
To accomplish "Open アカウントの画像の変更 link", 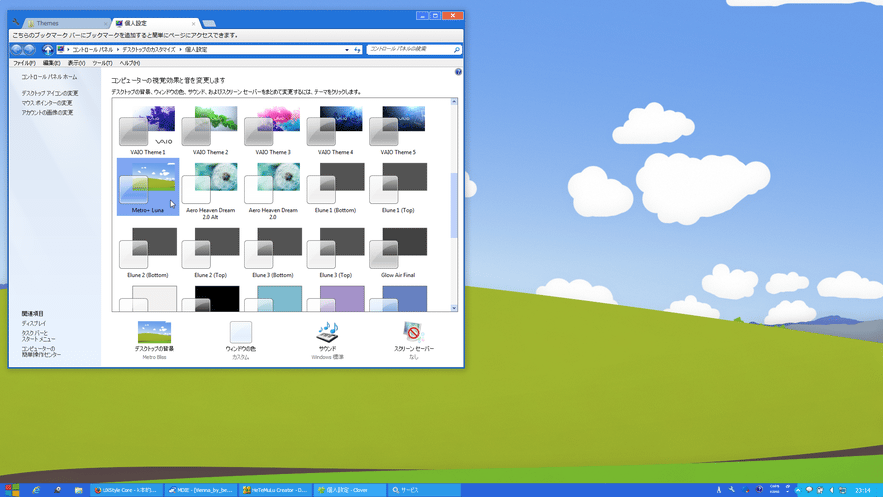I will coord(47,113).
